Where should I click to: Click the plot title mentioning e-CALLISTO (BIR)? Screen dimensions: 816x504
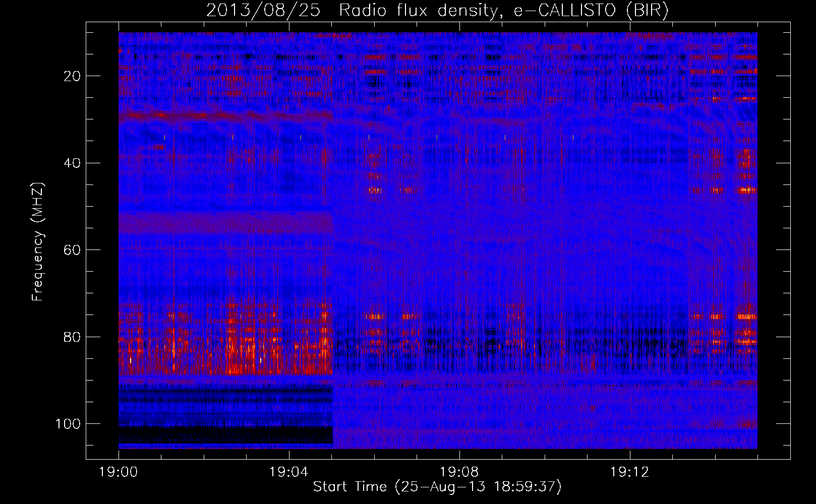(x=437, y=11)
